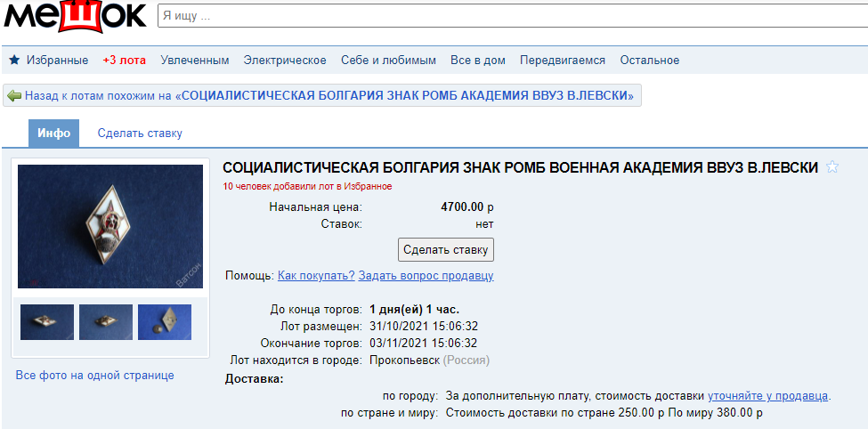Screen dimensions: 868x429
Task: Add lot to favorites with star icon
Action: (x=832, y=166)
